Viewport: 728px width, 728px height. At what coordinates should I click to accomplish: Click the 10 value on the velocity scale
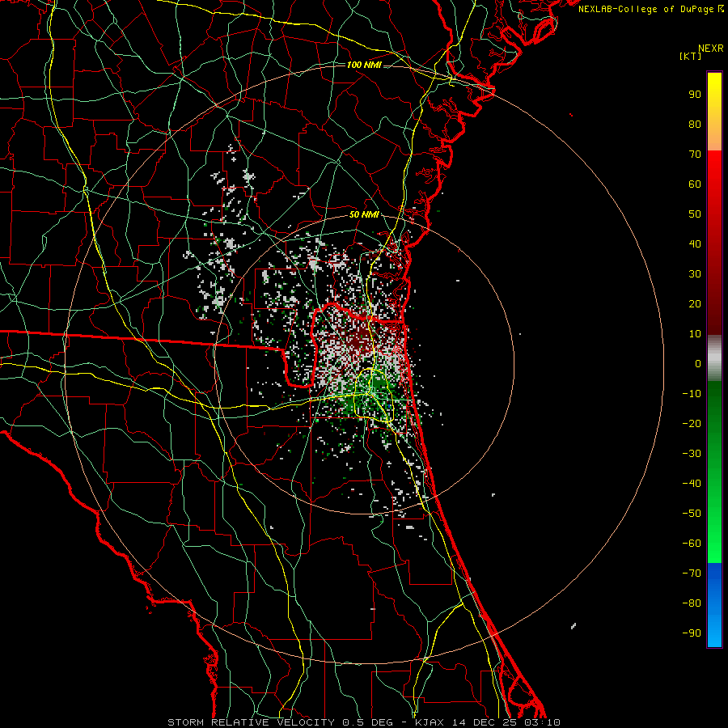[x=695, y=334]
